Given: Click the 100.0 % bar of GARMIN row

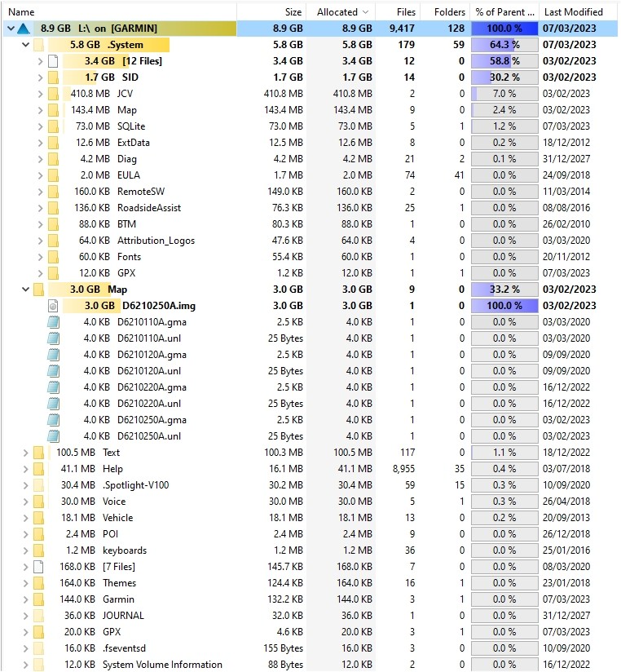Looking at the screenshot, I should (504, 29).
